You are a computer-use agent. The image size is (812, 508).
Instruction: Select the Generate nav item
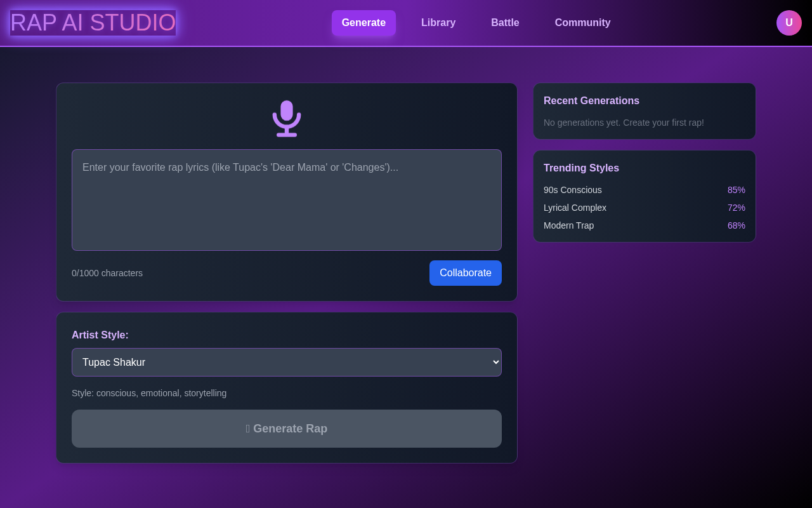[x=363, y=22]
